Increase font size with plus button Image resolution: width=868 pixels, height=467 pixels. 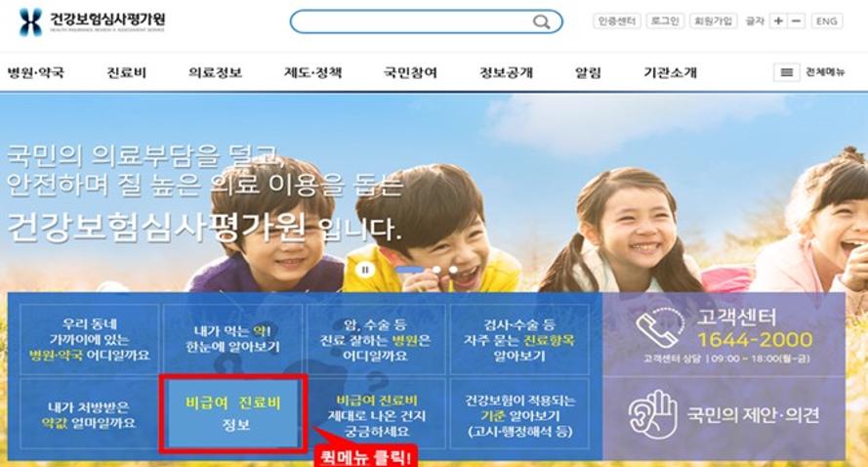tap(778, 21)
